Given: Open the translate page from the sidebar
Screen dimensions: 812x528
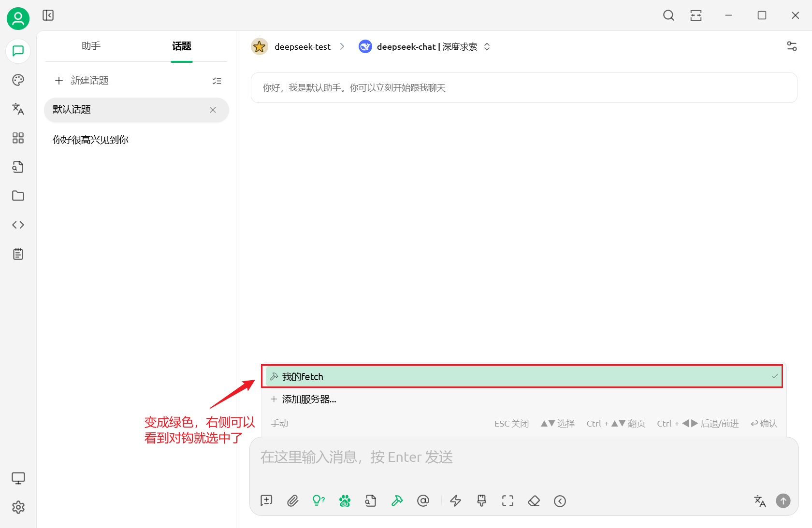Looking at the screenshot, I should 18,109.
